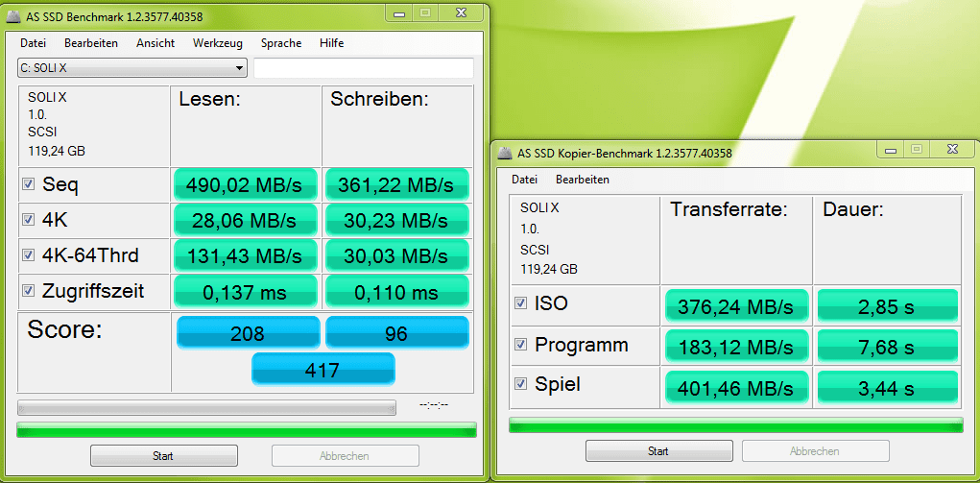Viewport: 980px width, 483px height.
Task: Click Abbrechen in Kopier-Benchmark window
Action: (x=815, y=451)
